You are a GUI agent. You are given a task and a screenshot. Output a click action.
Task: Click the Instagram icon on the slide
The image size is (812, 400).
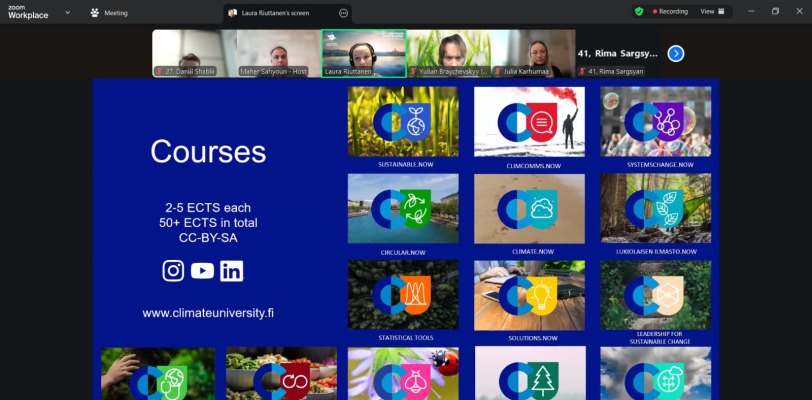coord(173,271)
